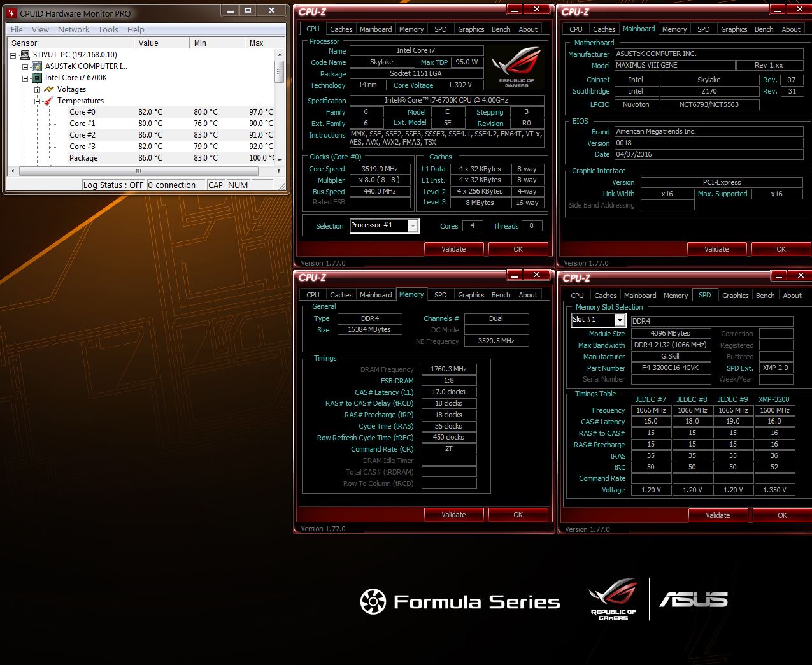Click OK in the Memory window
812x665 pixels.
pyautogui.click(x=518, y=515)
